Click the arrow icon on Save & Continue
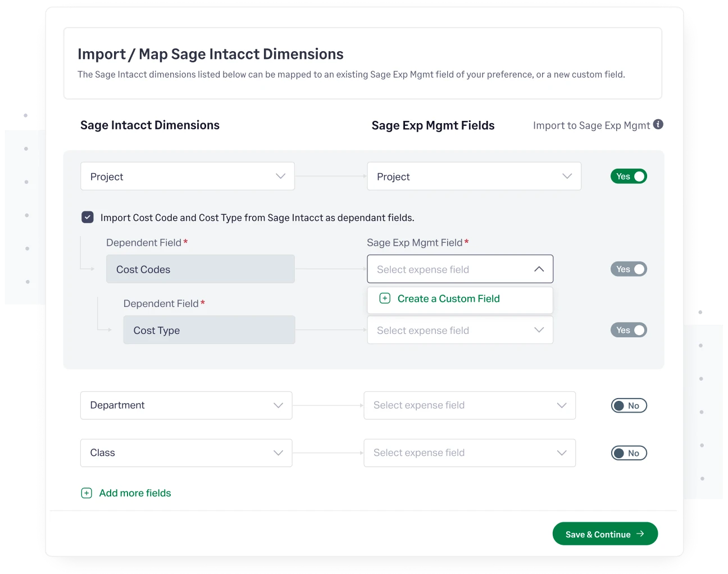Image resolution: width=728 pixels, height=574 pixels. (x=640, y=534)
